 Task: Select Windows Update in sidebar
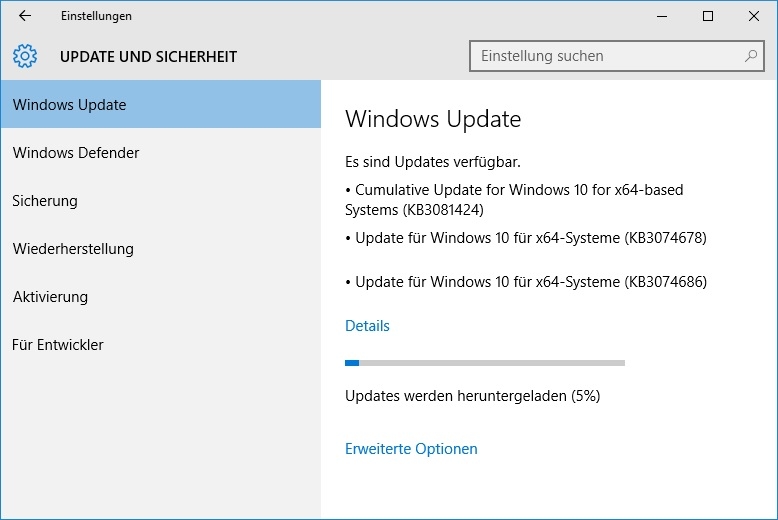point(161,105)
